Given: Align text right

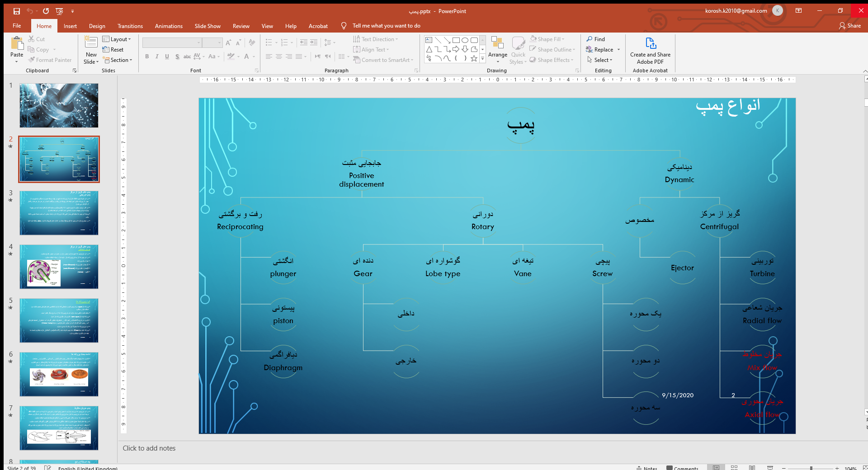Looking at the screenshot, I should [289, 56].
